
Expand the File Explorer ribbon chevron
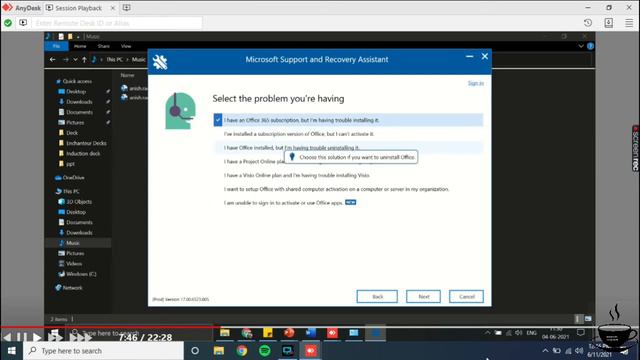[x=581, y=46]
